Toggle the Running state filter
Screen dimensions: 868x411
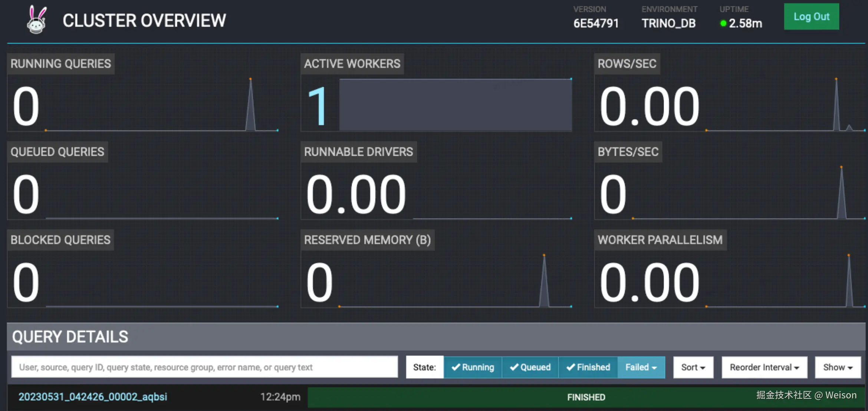click(473, 367)
